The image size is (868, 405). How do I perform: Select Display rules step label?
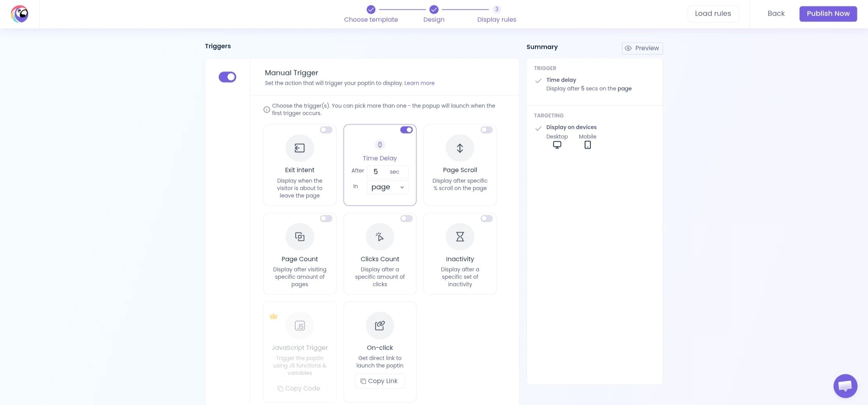[x=497, y=20]
